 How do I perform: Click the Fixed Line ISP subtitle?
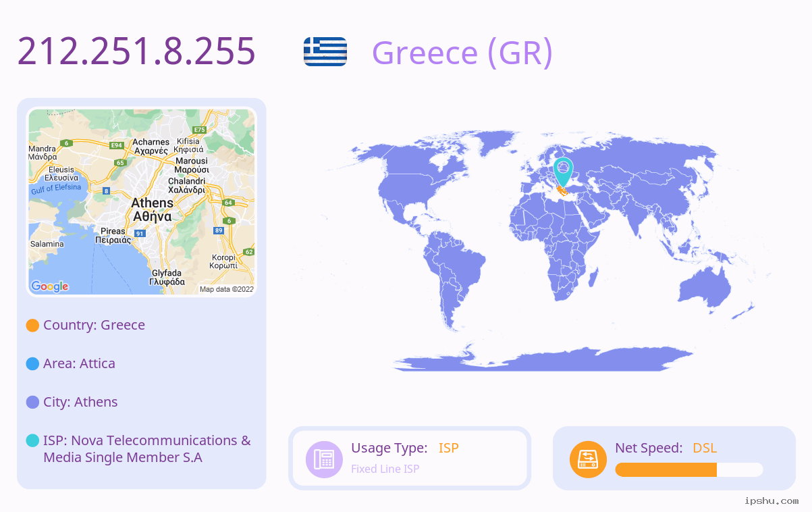pos(385,469)
